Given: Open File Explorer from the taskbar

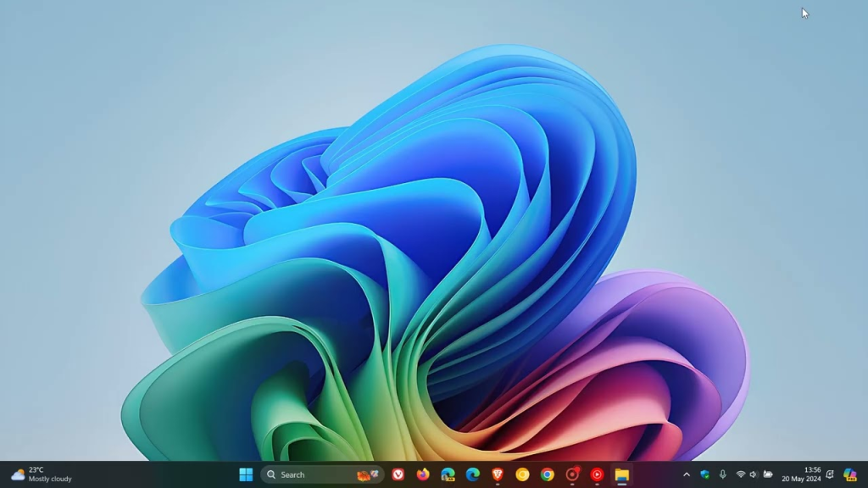Looking at the screenshot, I should (x=621, y=474).
